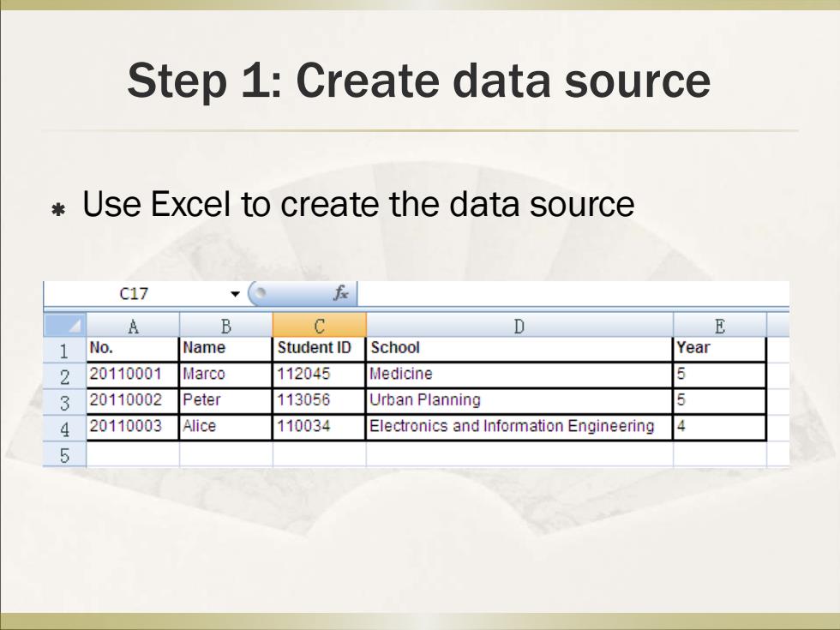Click the 'Year' header cell
The width and height of the screenshot is (840, 630).
click(x=719, y=350)
